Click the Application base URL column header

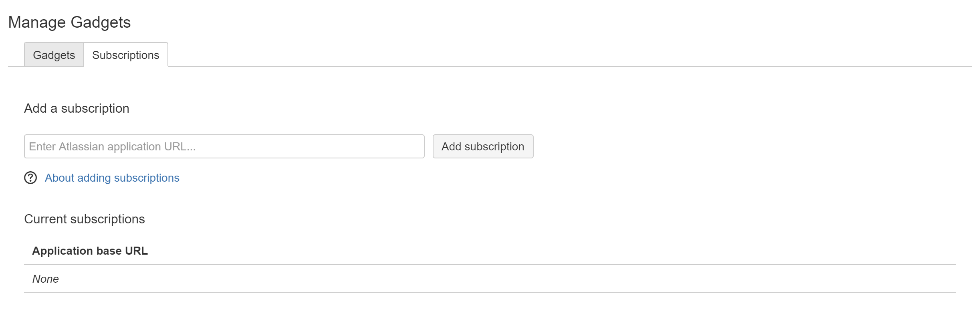tap(90, 251)
